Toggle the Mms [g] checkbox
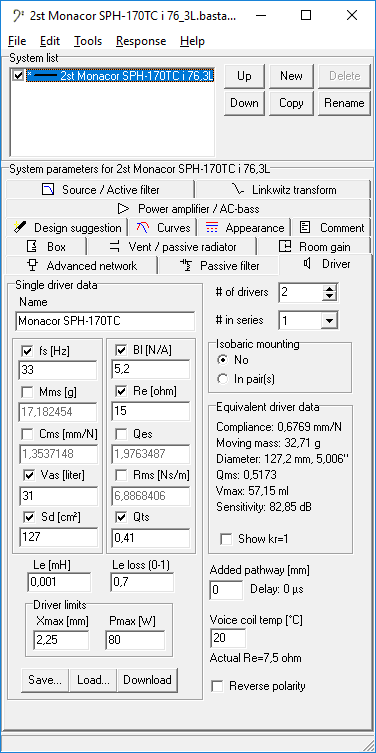376x753 pixels. 27,393
